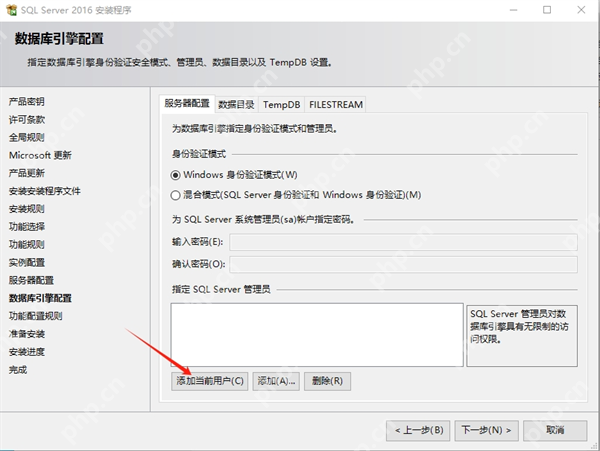This screenshot has height=451, width=600.
Task: Select 数据库引擎配置 step in sidebar
Action: point(40,298)
